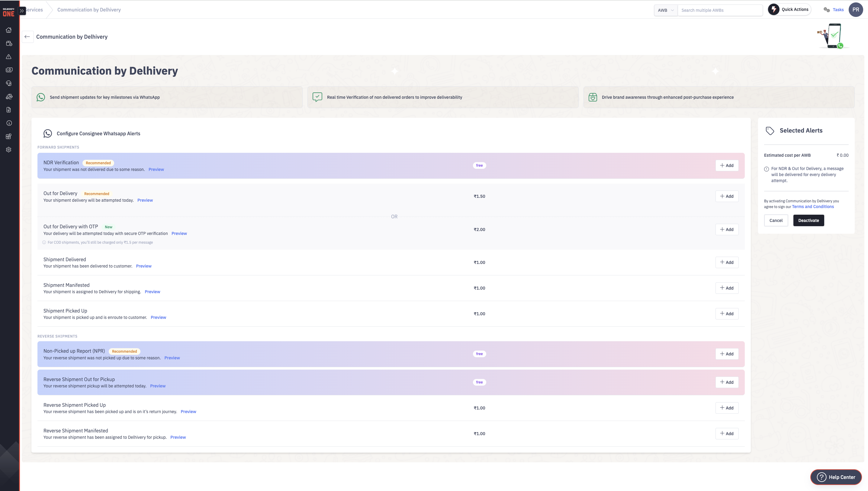Click the back arrow icon on Communication page
Viewport: 868px width, 491px height.
(27, 36)
